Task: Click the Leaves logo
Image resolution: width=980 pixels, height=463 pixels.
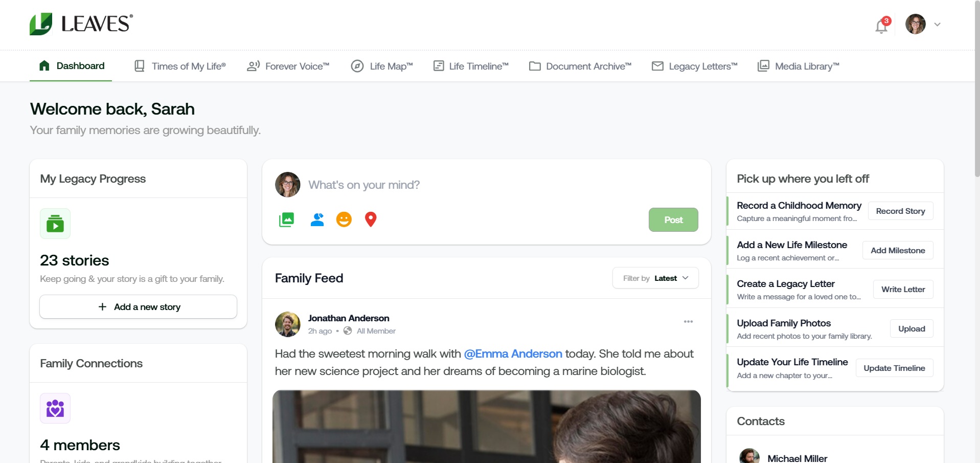Action: tap(81, 24)
